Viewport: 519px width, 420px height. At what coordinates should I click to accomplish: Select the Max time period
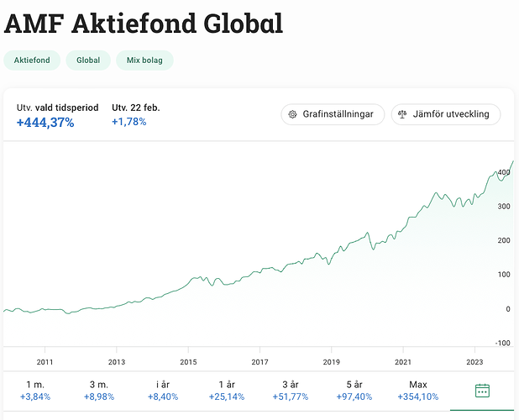(417, 390)
